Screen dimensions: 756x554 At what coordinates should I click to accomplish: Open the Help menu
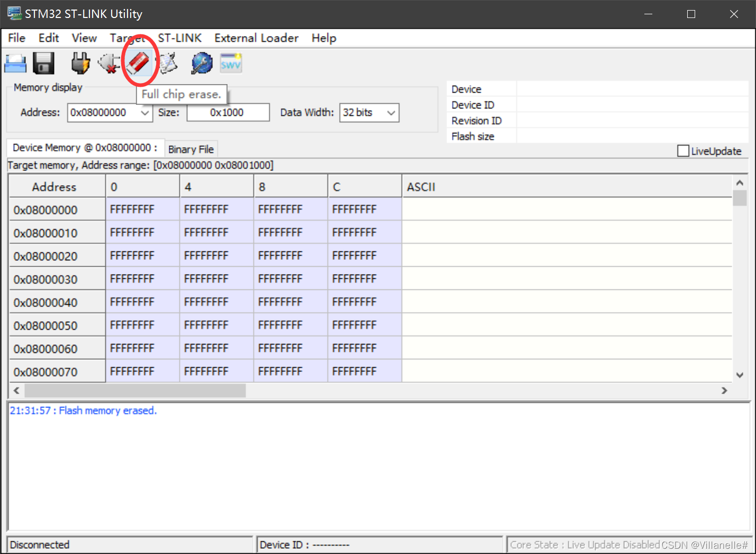[324, 38]
